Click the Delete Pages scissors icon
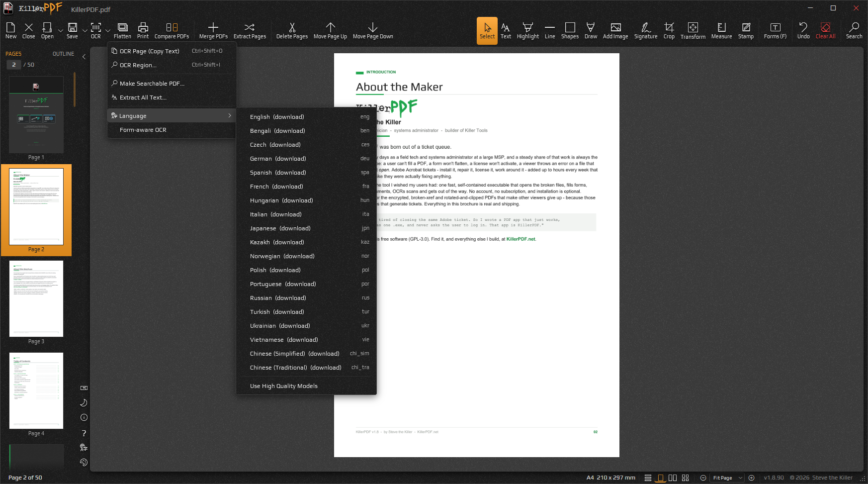The width and height of the screenshot is (868, 484). coord(292,30)
